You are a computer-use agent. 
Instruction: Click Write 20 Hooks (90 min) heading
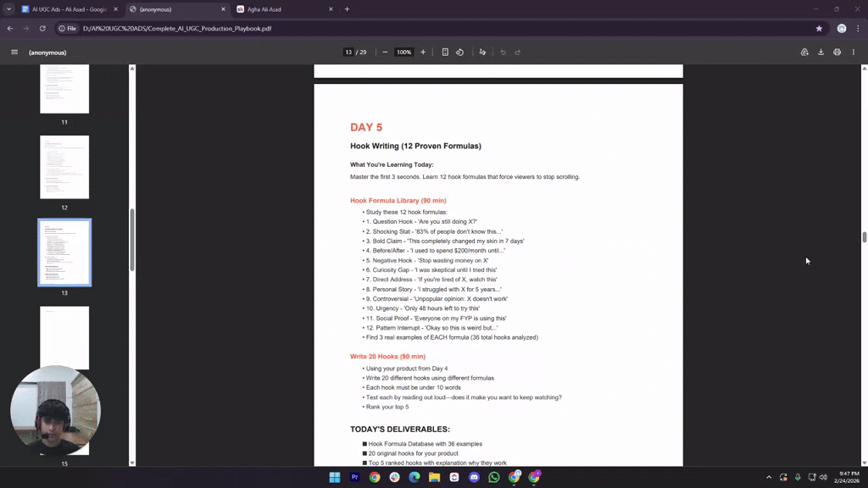387,357
